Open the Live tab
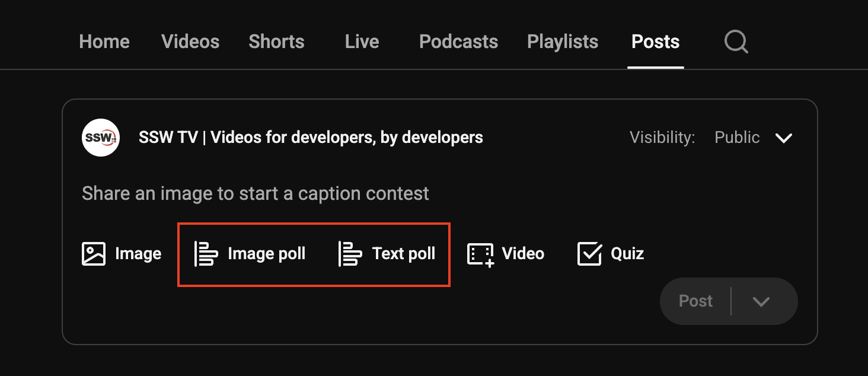The height and width of the screenshot is (376, 868). [x=362, y=42]
